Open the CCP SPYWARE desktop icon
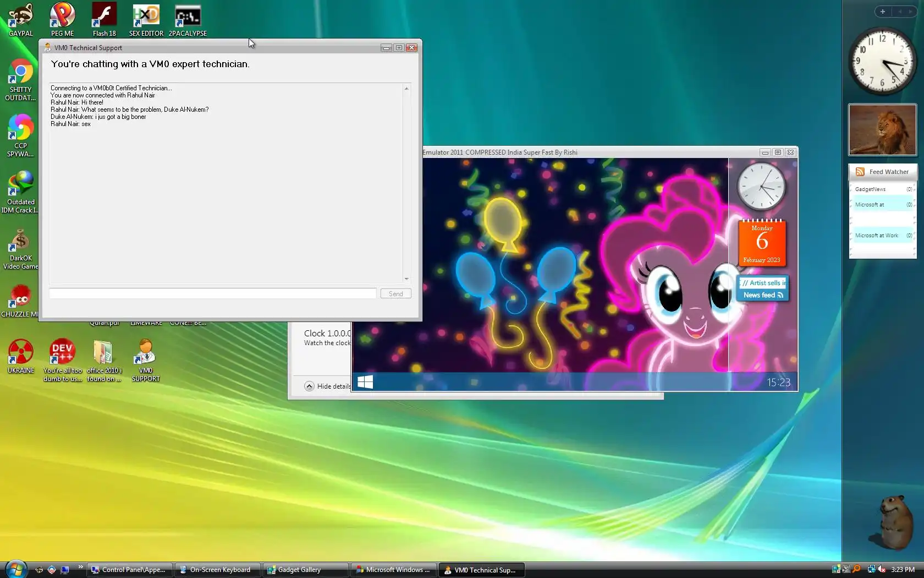The image size is (924, 578). coord(21,136)
